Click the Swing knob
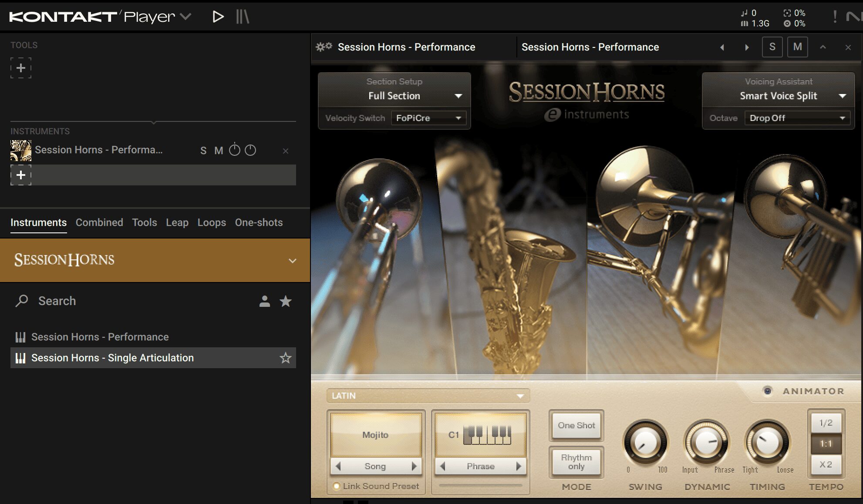The width and height of the screenshot is (863, 504). [x=645, y=443]
